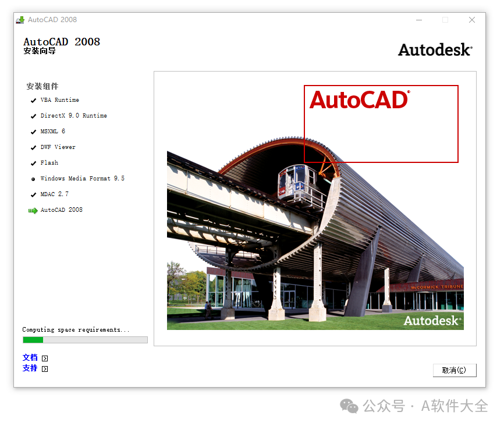Close the AutoCAD 2008 installer window

pyautogui.click(x=472, y=20)
